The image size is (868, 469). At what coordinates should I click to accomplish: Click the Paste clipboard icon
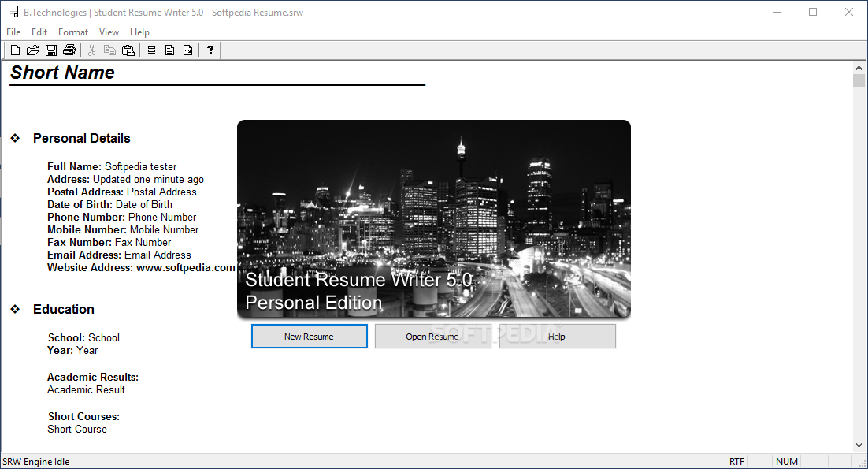(x=128, y=50)
